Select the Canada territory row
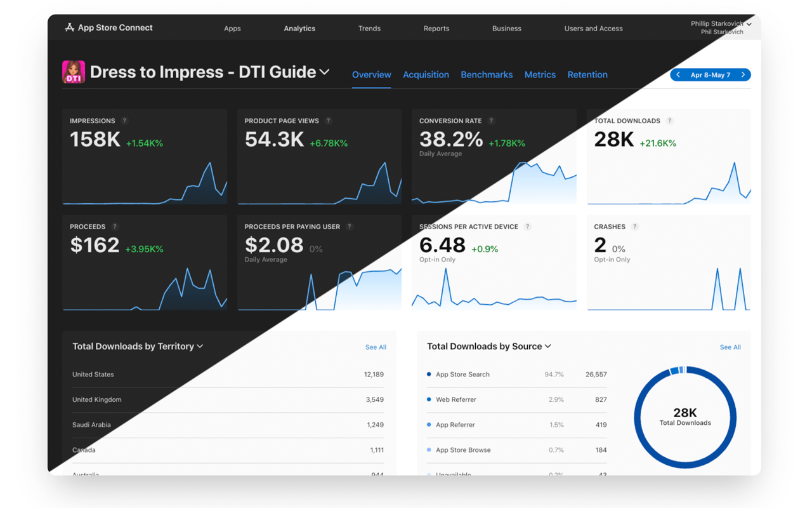Screen dimensions: 812x508 coord(228,450)
